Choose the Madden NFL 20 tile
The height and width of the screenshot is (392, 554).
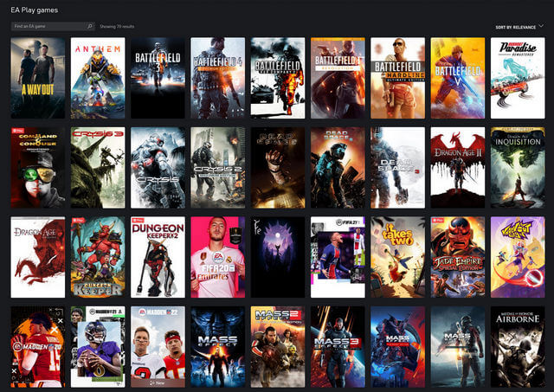(38, 347)
